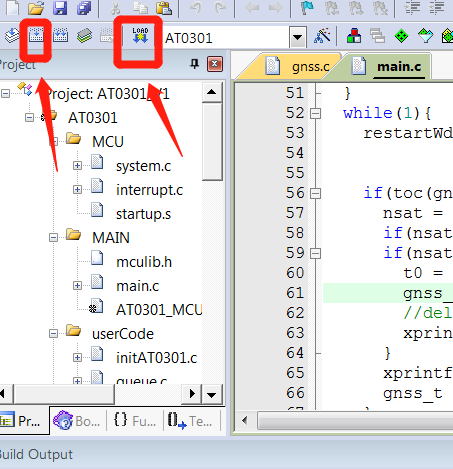453x469 pixels.
Task: Click the project tree scroll-up arrow
Action: pyautogui.click(x=212, y=92)
